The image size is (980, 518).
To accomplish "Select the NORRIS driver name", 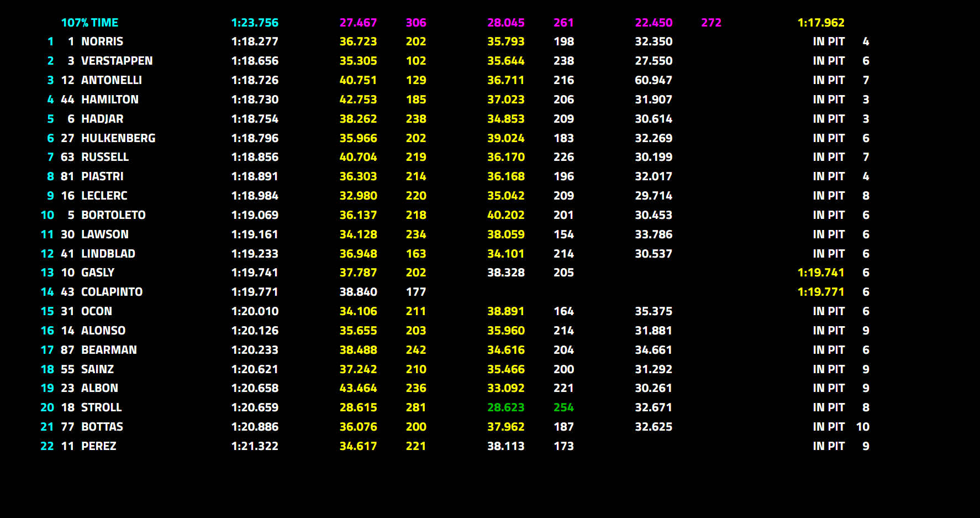I will (102, 41).
